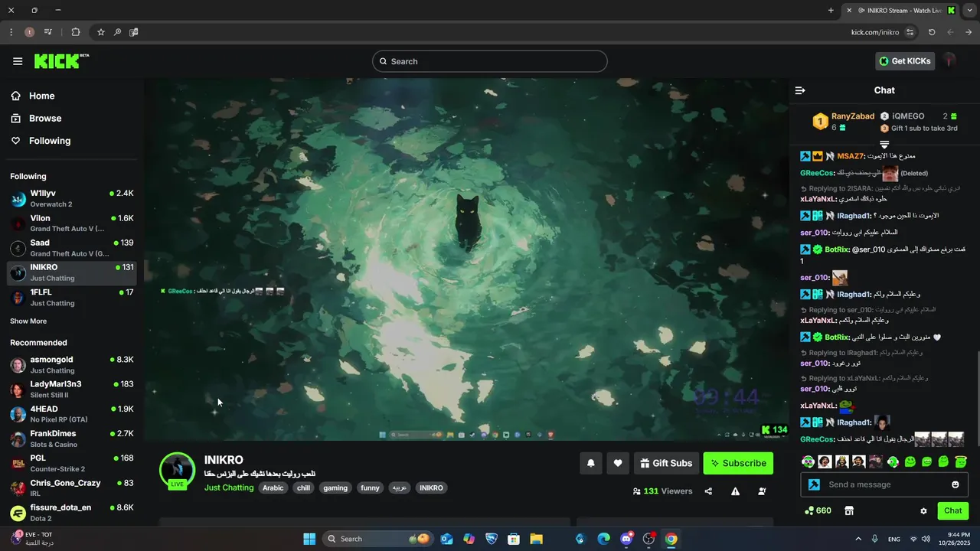This screenshot has width=980, height=551.
Task: Collapse the chat panel icon
Action: click(x=800, y=90)
